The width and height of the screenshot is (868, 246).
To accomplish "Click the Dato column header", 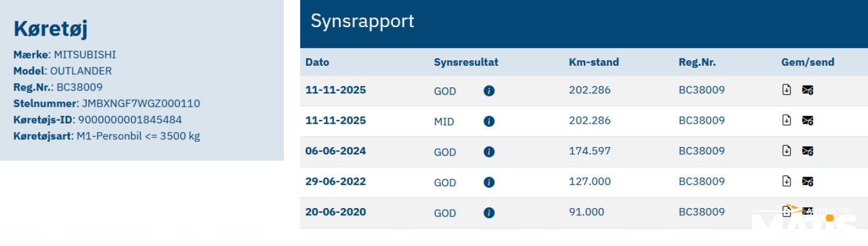I will pos(318,62).
